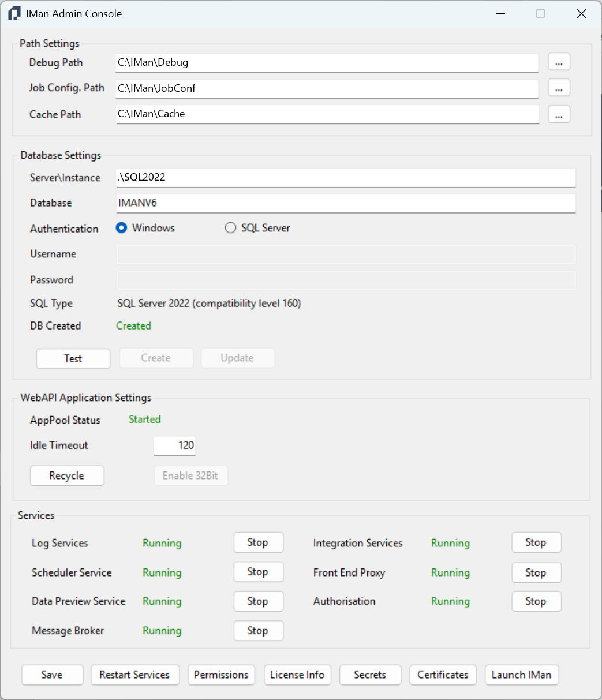Recycle the WebAPI AppPool
The width and height of the screenshot is (602, 700).
(67, 476)
